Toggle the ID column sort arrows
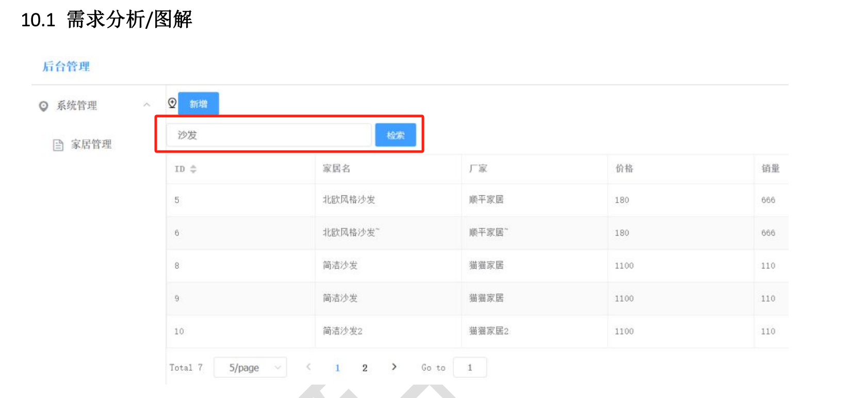 point(193,169)
